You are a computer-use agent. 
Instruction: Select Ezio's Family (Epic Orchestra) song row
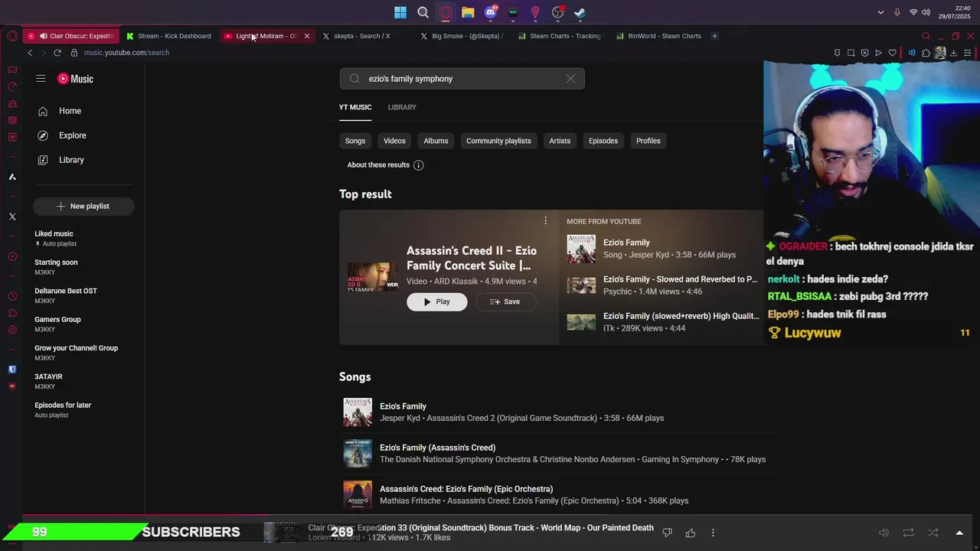coord(557,495)
